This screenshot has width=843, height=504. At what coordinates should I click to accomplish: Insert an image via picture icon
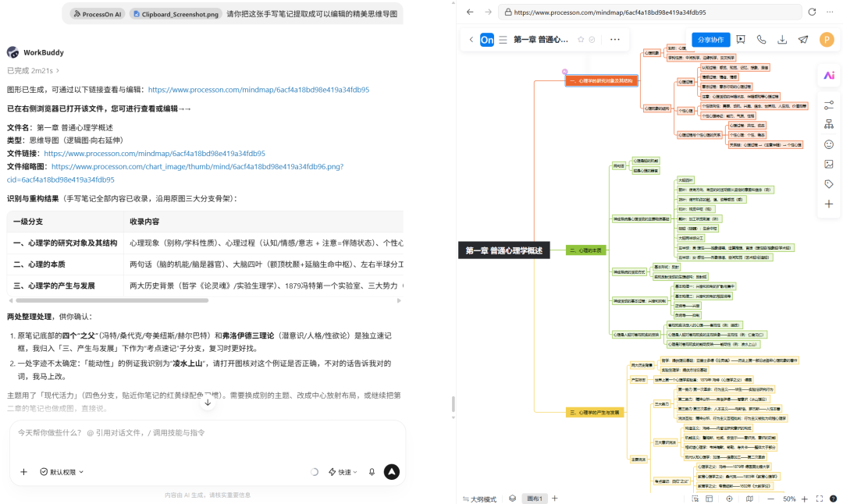tap(829, 164)
